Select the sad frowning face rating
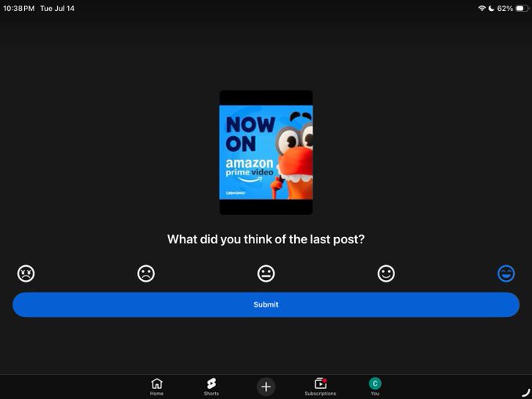This screenshot has height=399, width=532. point(146,274)
